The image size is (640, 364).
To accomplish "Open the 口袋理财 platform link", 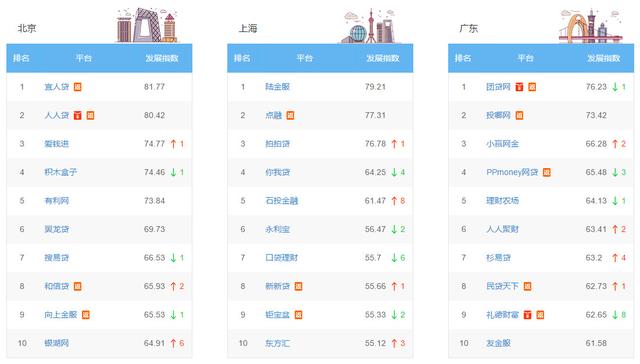I will 282,258.
